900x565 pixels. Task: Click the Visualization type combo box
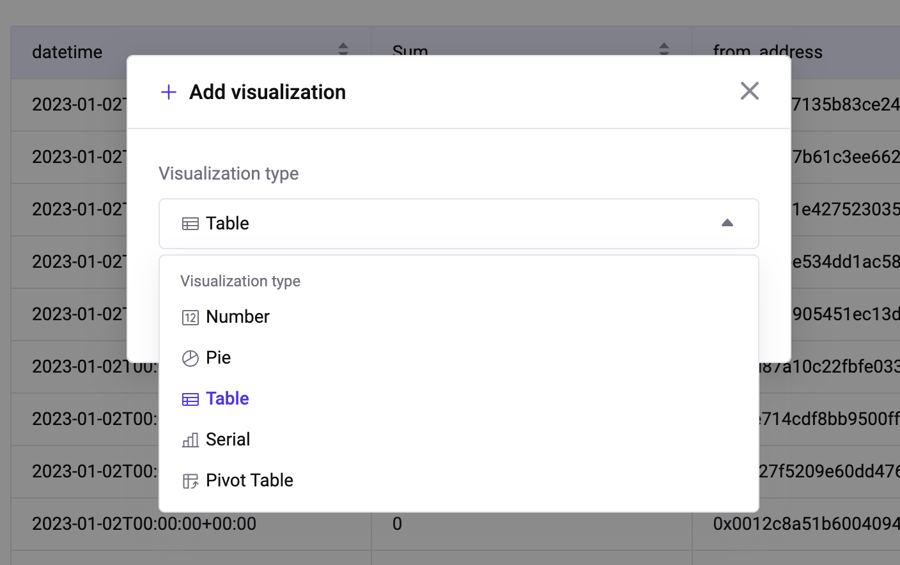(458, 223)
